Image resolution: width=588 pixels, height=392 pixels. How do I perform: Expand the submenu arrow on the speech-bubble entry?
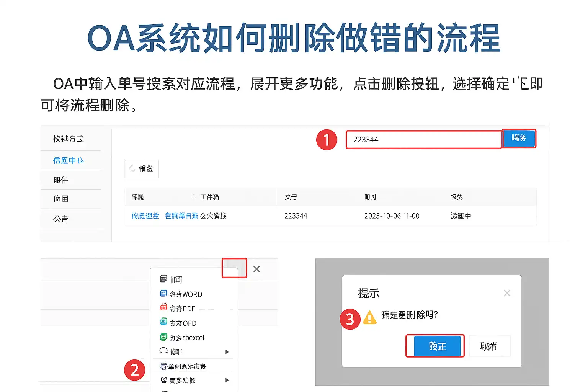pos(227,352)
